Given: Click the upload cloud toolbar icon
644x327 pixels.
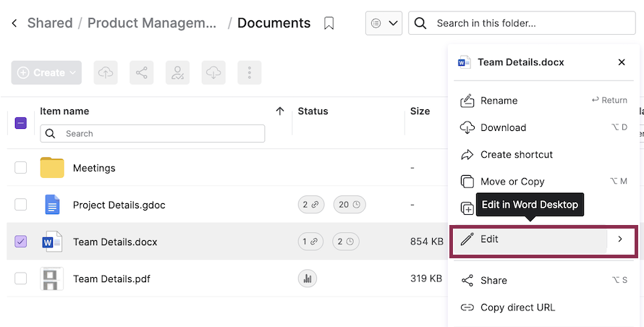Looking at the screenshot, I should click(106, 72).
